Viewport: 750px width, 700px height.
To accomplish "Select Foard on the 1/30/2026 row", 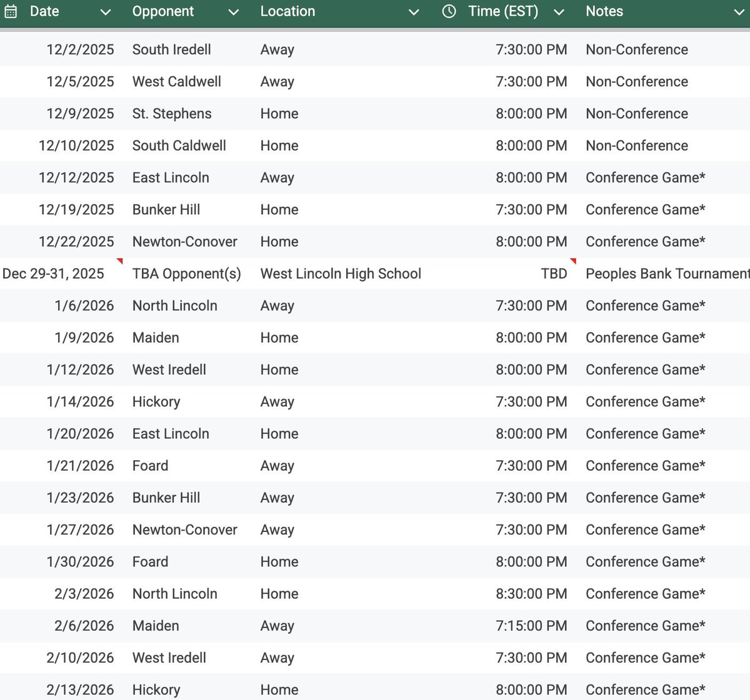I will pos(150,562).
